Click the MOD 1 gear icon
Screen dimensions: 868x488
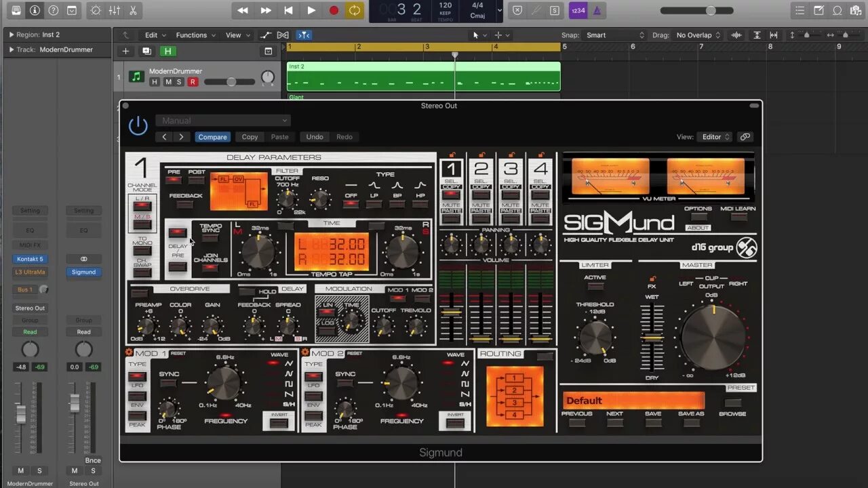(129, 352)
